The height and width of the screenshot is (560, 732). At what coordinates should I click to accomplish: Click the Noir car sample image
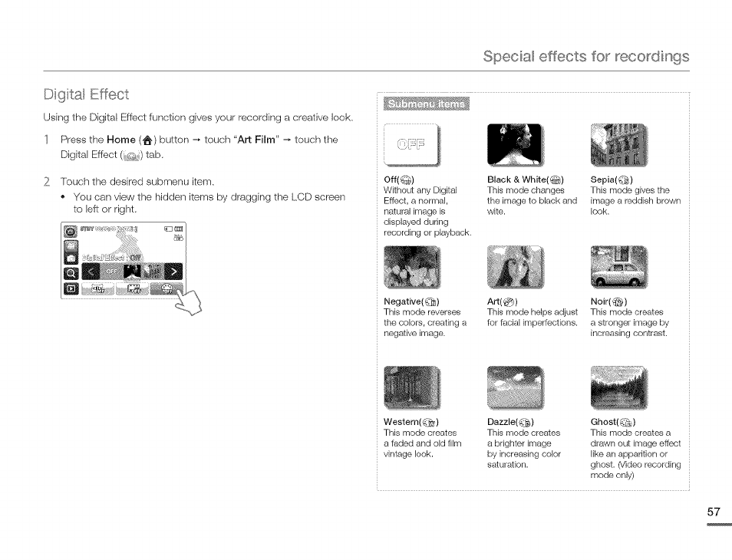619,266
